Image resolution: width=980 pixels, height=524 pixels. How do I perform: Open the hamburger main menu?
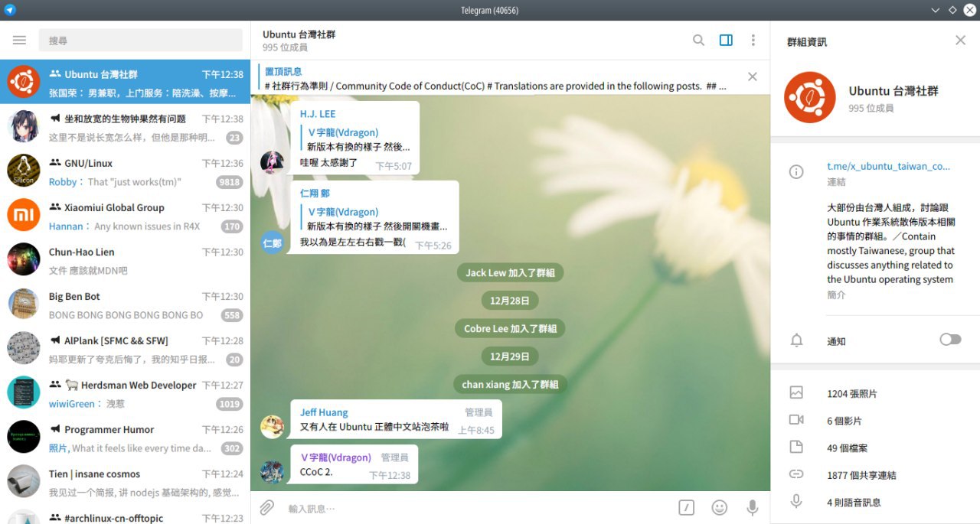click(x=20, y=40)
